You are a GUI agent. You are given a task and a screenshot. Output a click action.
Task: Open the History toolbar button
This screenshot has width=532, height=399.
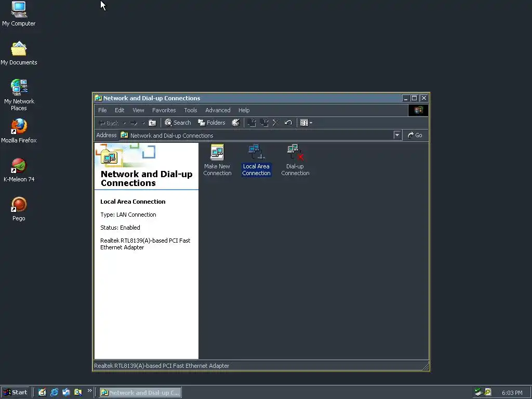click(x=236, y=123)
